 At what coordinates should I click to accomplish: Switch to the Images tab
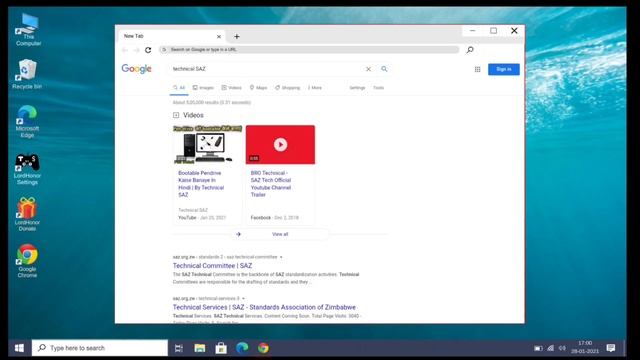pyautogui.click(x=203, y=88)
